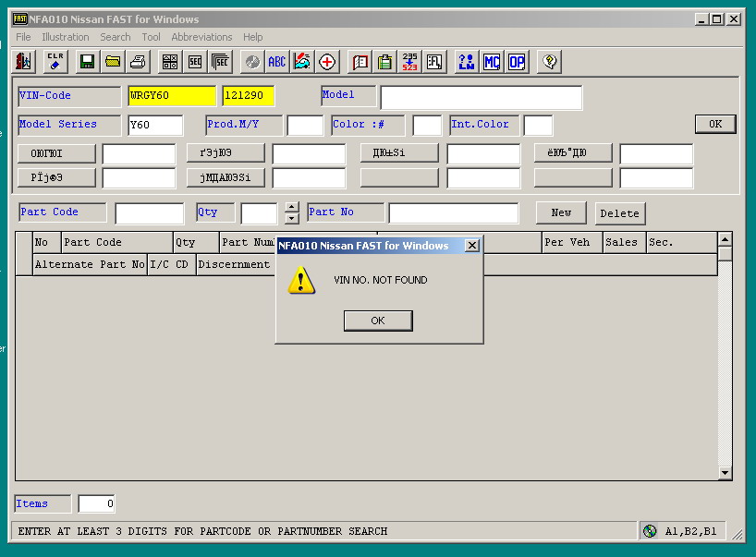Click the red plus circle icon
Viewport: 756px width, 557px height.
point(327,62)
